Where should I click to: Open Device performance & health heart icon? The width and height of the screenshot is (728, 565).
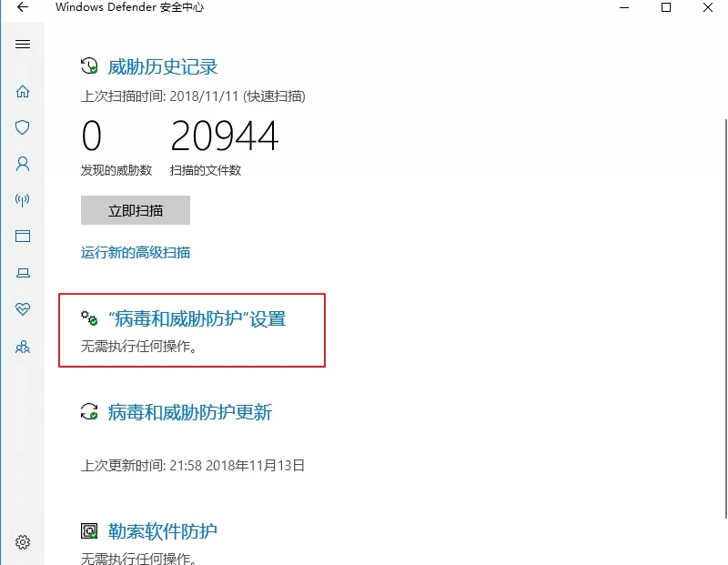23,308
